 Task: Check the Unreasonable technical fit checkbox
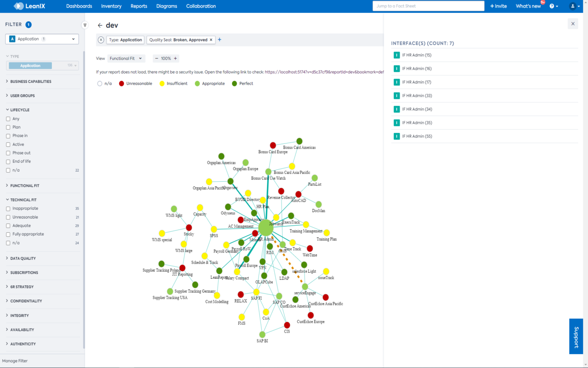pos(8,217)
